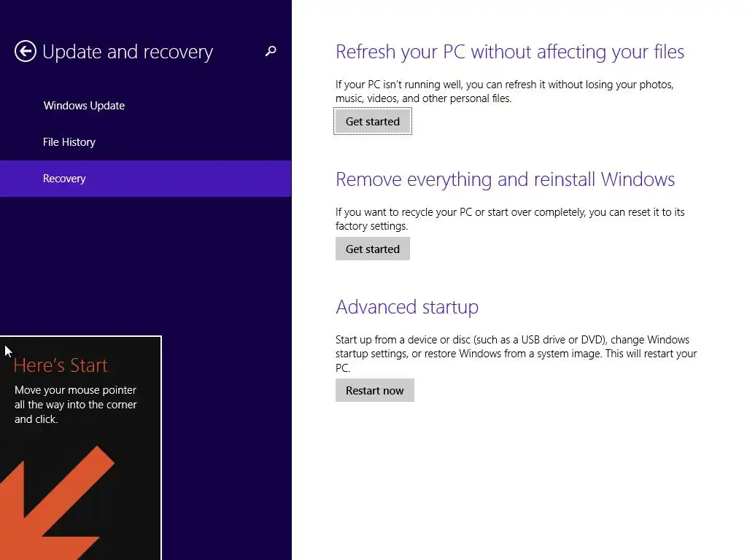Click the Restart now button

point(374,391)
